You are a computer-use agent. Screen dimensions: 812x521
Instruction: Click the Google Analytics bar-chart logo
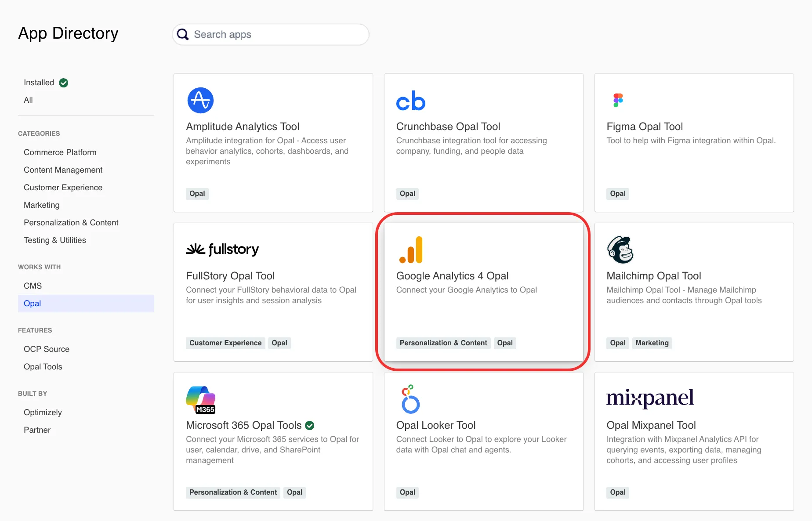click(411, 250)
